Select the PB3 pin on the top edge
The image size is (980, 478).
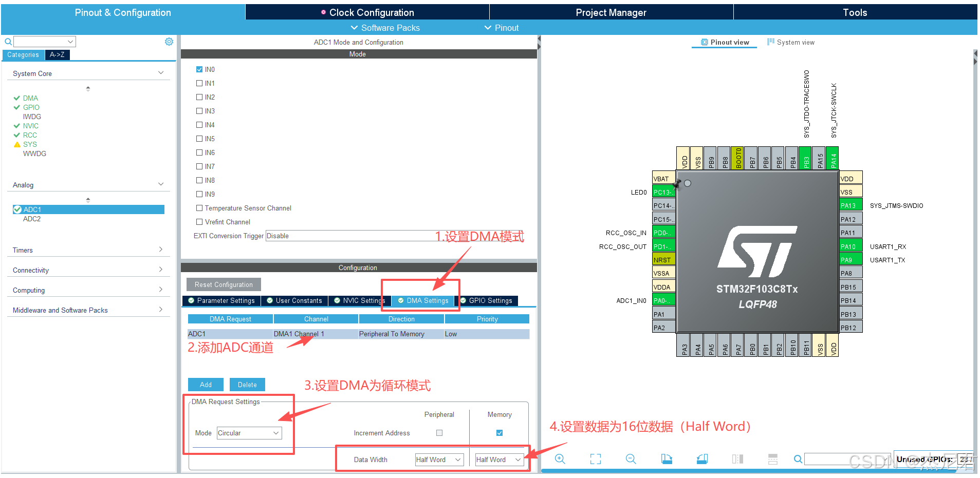point(806,158)
